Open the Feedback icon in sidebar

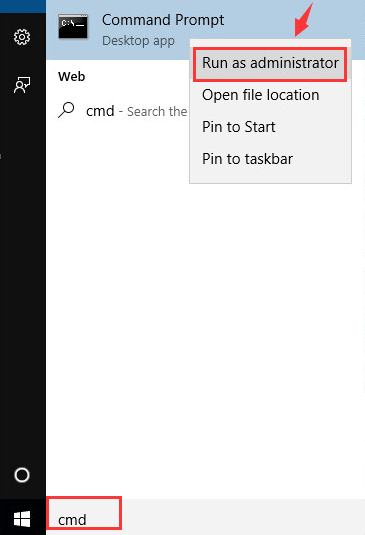pyautogui.click(x=22, y=85)
